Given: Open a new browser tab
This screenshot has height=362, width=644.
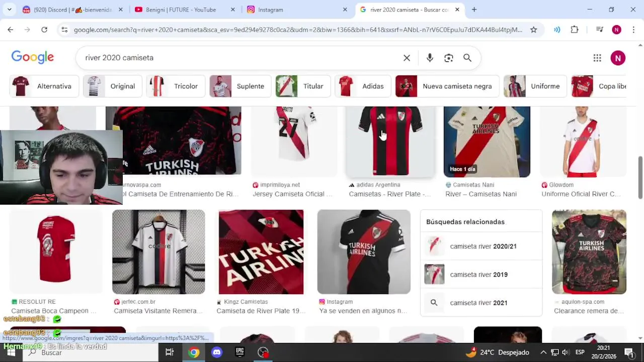Looking at the screenshot, I should (474, 10).
